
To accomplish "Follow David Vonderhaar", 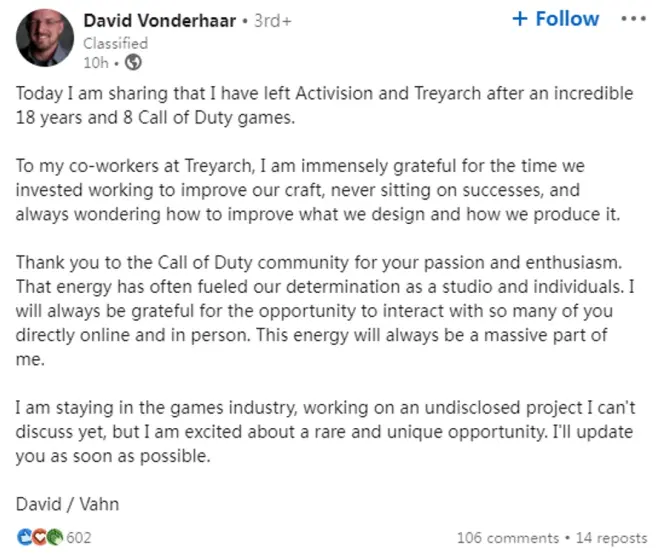I will [x=556, y=19].
